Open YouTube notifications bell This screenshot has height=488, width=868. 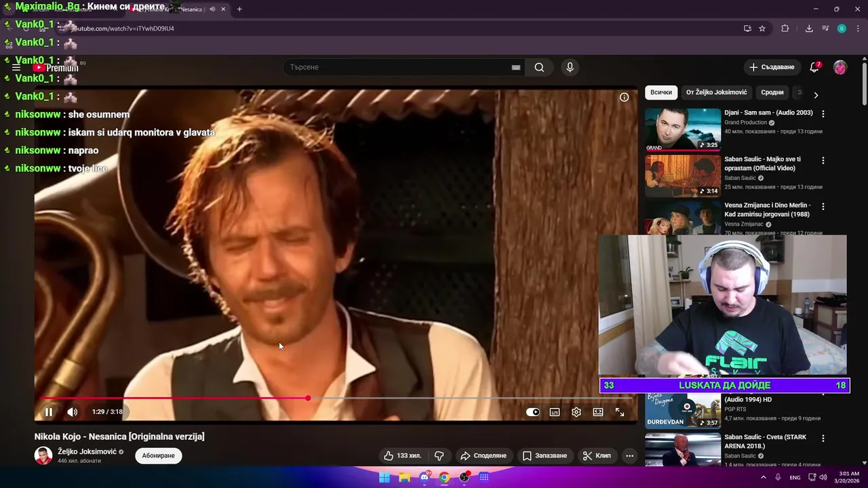[815, 67]
